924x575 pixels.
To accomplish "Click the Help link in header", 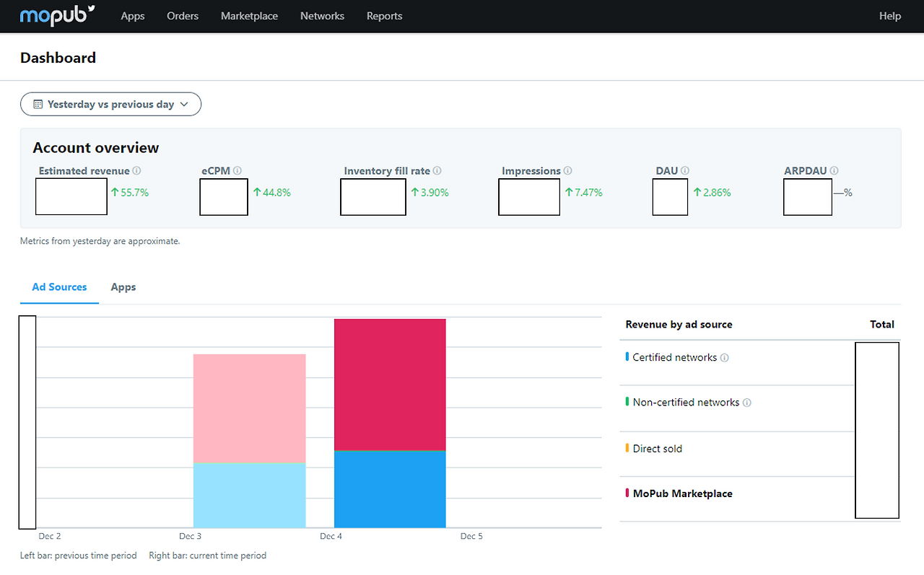I will (x=890, y=16).
